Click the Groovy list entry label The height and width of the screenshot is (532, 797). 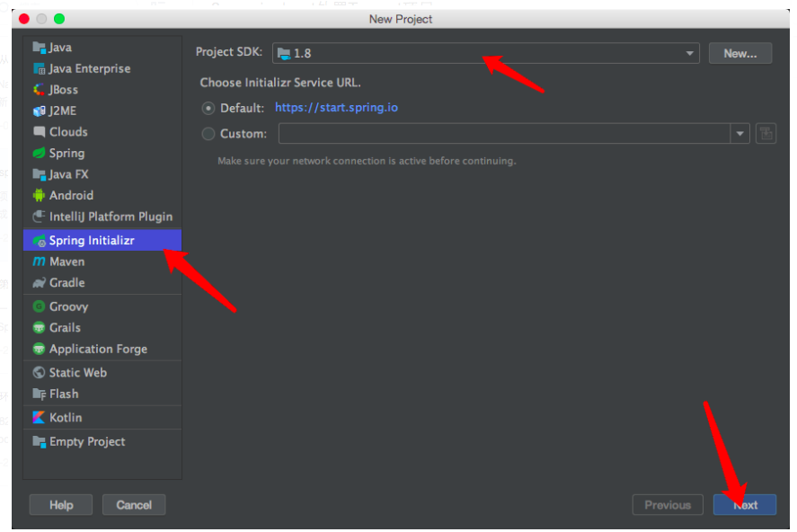point(68,307)
